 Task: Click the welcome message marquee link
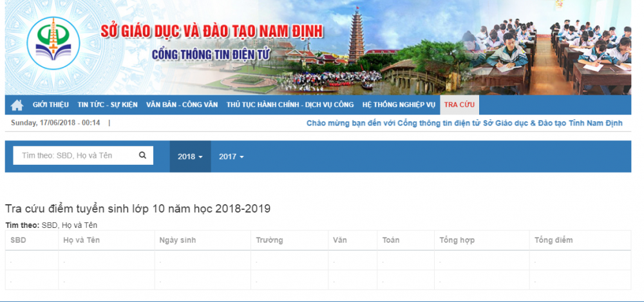[464, 123]
